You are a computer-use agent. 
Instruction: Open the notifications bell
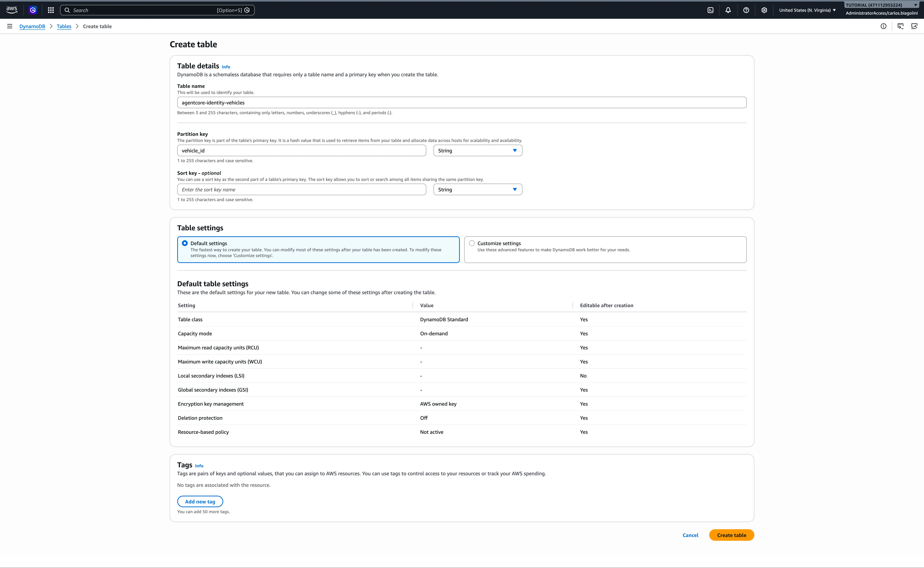point(728,10)
